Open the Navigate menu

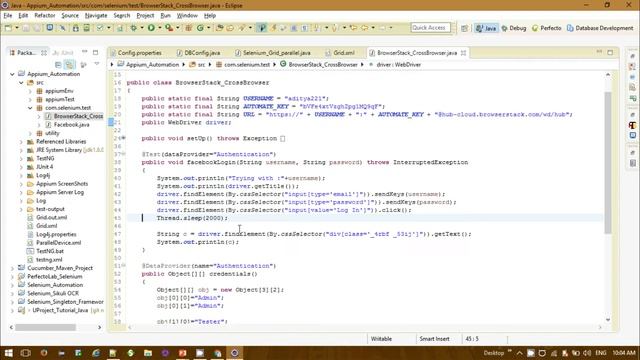click(96, 16)
